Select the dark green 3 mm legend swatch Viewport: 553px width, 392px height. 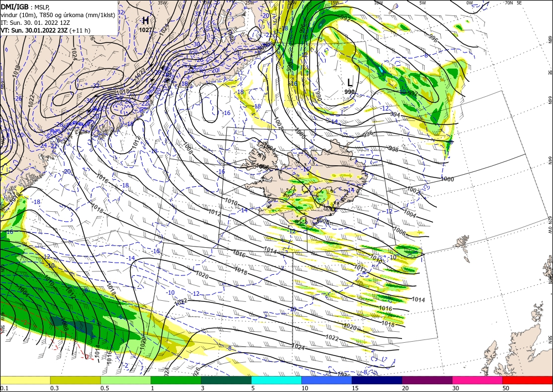tap(226, 380)
